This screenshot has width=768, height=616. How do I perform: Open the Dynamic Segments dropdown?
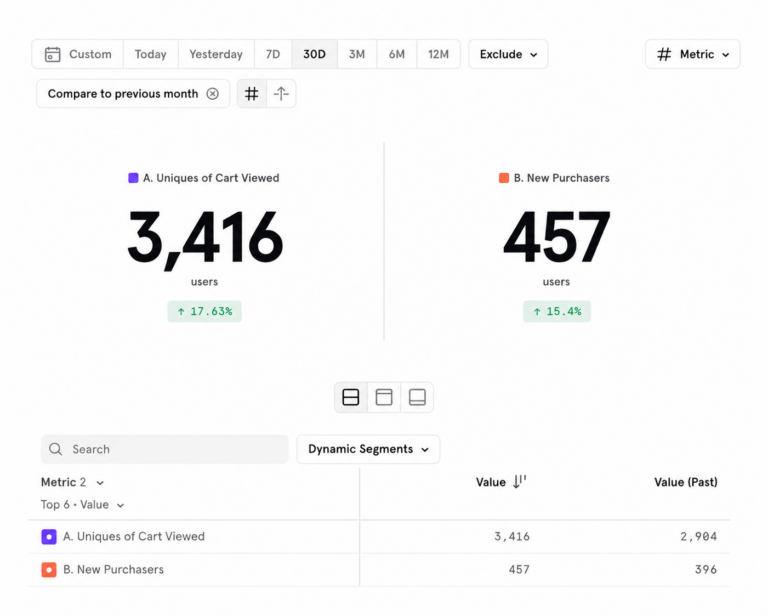tap(368, 449)
